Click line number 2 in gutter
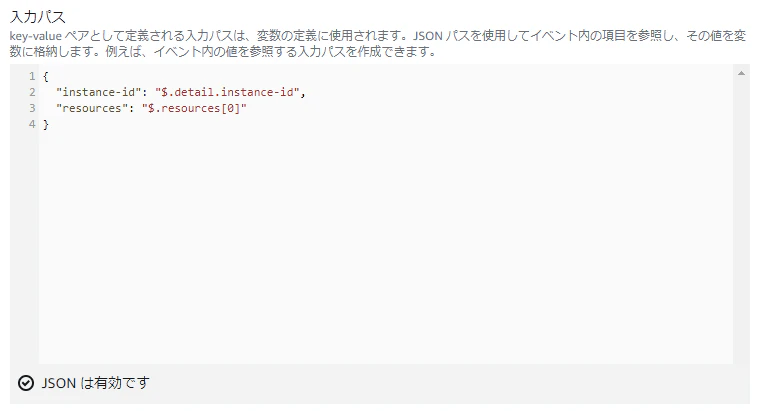 32,92
